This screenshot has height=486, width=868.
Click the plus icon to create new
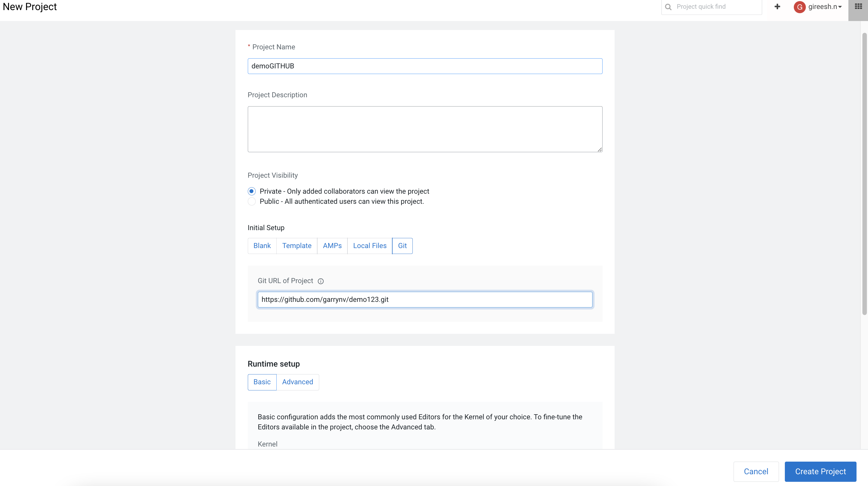pos(777,7)
